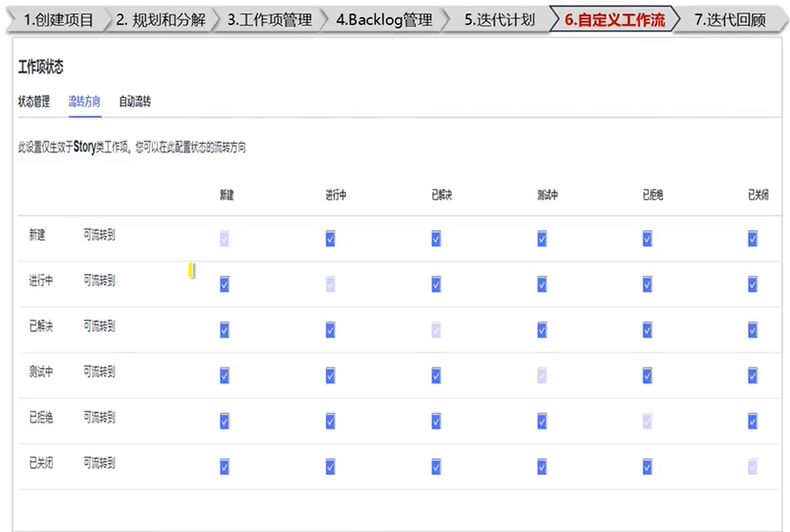Click disabled 已解决 to 已解决 checkbox
Screen dimensions: 790x532
coord(436,330)
